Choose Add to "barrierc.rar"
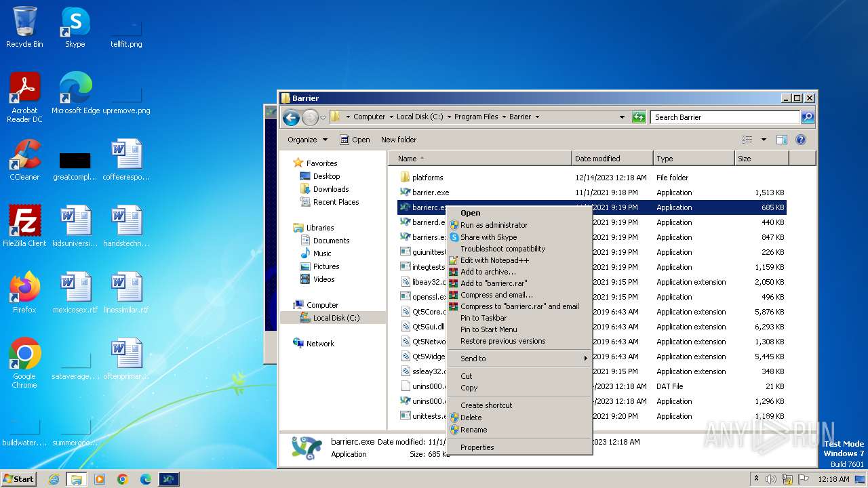Screen dimensions: 868x488 click(x=519, y=283)
